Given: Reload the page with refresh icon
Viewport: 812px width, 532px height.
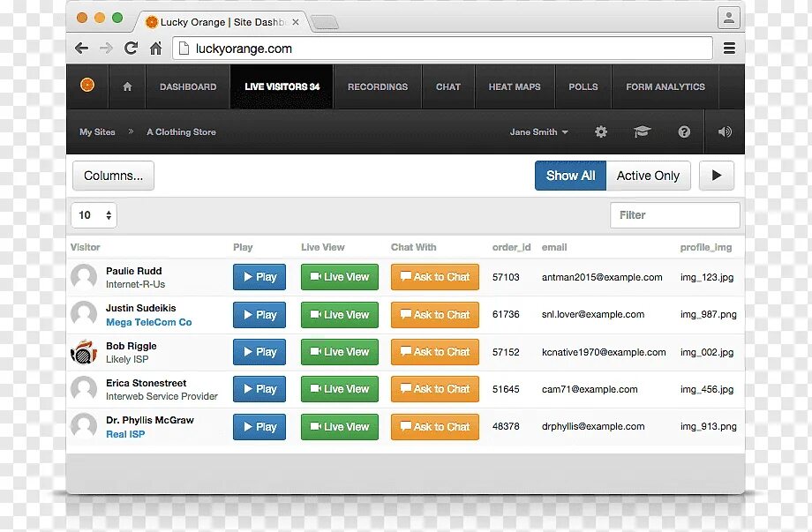Looking at the screenshot, I should click(x=131, y=49).
